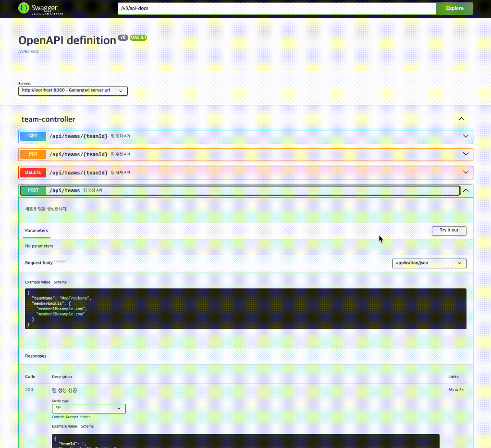491x448 pixels.
Task: Click the team-controller heading
Action: (48, 119)
